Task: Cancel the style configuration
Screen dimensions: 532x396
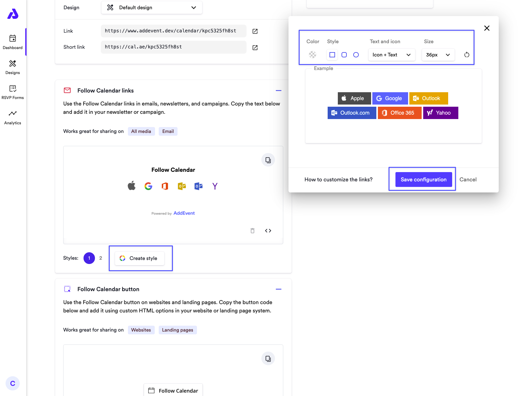Action: click(468, 179)
